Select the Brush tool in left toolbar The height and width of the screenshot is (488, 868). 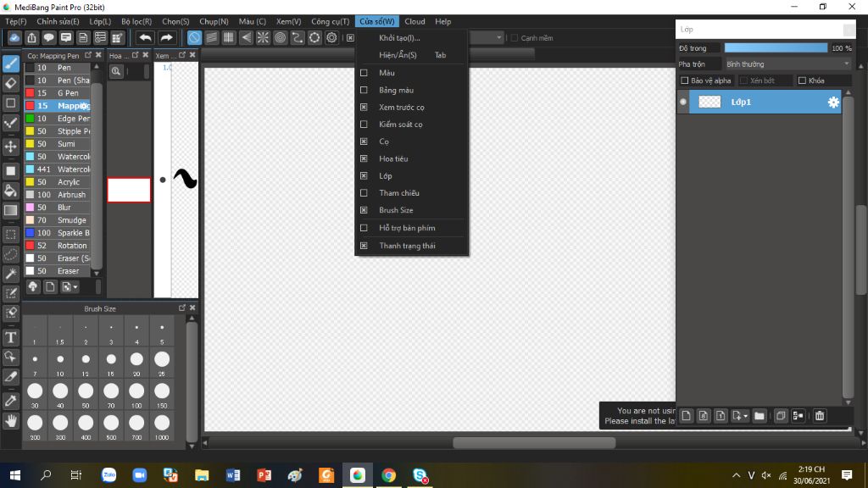10,64
